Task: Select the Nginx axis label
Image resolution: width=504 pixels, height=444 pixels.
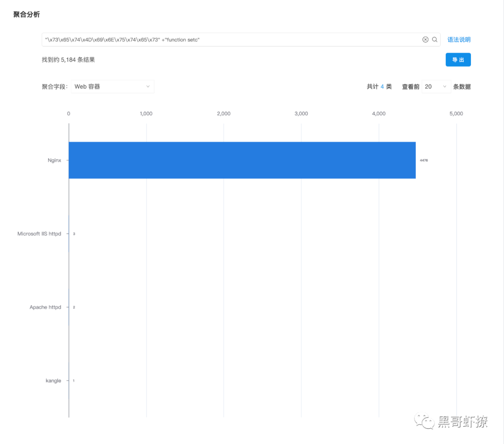Action: tap(54, 160)
